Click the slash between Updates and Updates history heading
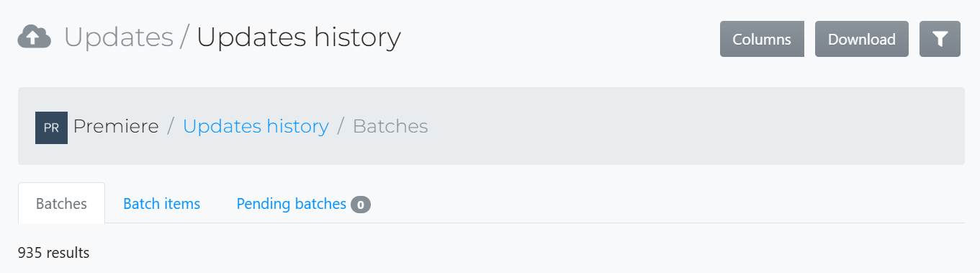Screen dimensions: 980x273 (x=184, y=37)
